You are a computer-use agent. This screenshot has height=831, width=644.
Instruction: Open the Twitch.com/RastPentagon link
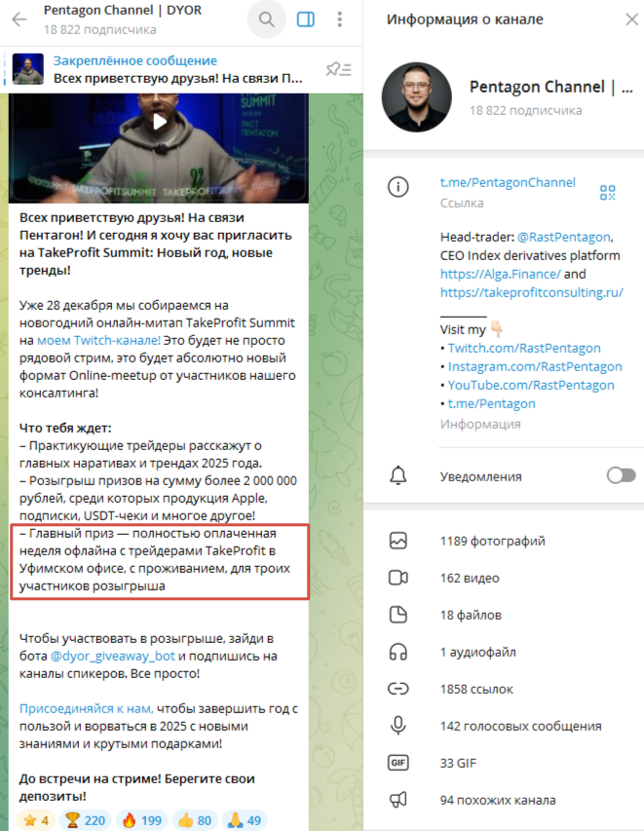pyautogui.click(x=524, y=348)
